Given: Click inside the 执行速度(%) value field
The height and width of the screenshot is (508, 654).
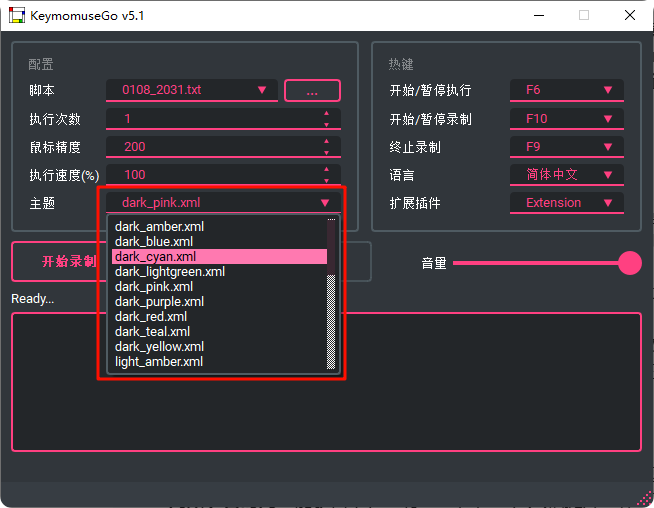Looking at the screenshot, I should coord(210,175).
